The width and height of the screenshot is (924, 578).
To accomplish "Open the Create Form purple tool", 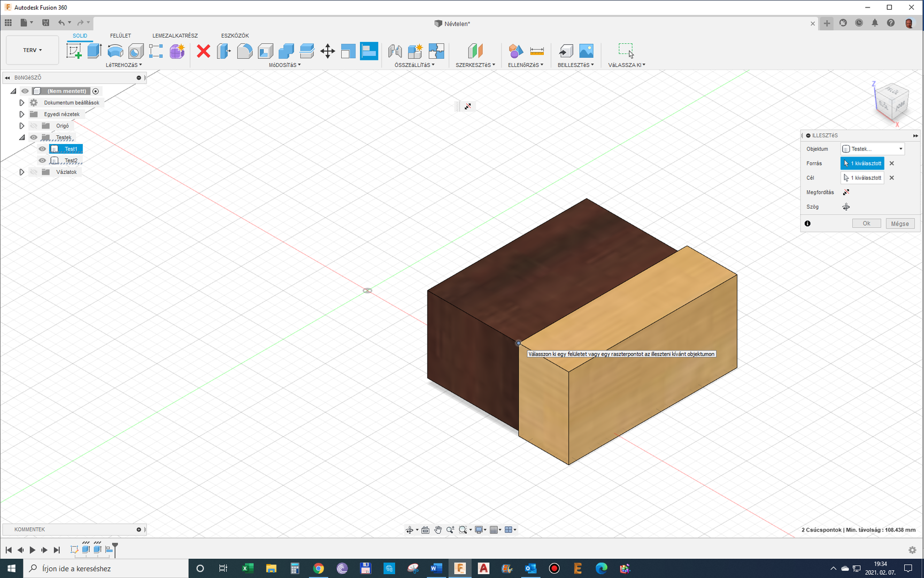I will tap(177, 51).
